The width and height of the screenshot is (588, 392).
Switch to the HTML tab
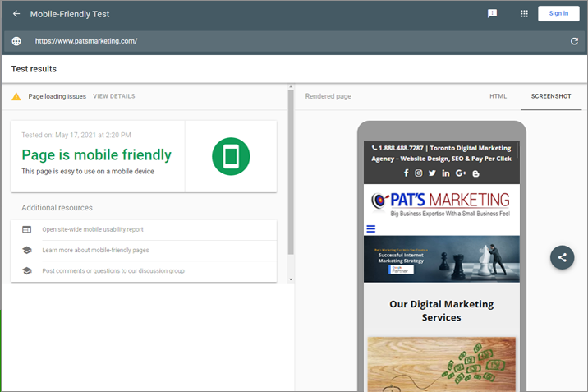pos(498,96)
